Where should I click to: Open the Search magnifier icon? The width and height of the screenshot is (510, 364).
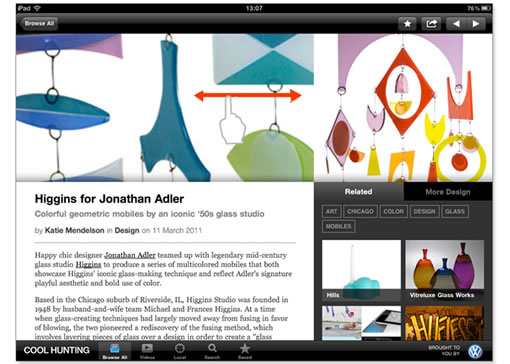(x=212, y=351)
